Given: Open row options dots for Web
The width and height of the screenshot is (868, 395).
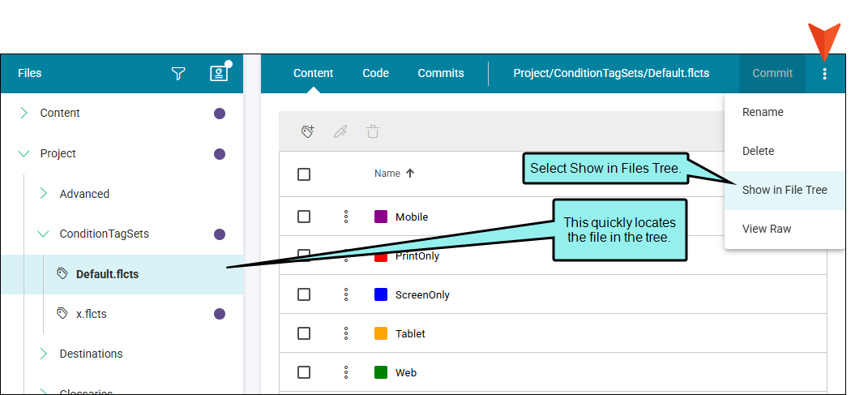Looking at the screenshot, I should tap(346, 372).
